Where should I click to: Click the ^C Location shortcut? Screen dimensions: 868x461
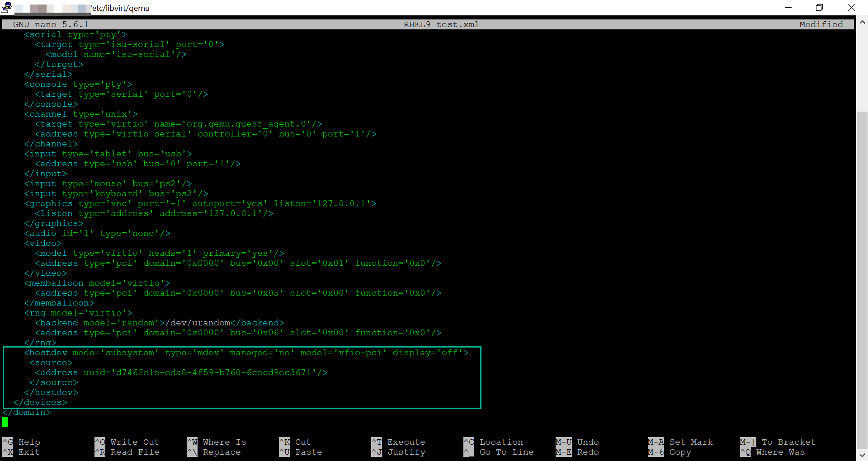(493, 442)
